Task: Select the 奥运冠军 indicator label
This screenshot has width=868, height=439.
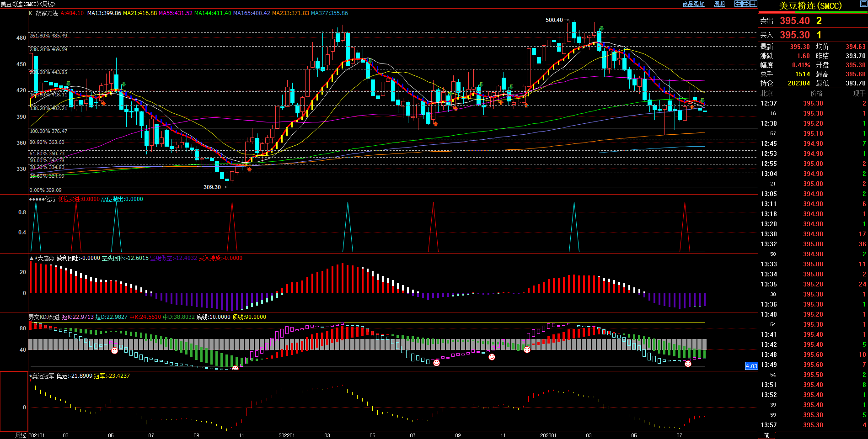Action: tap(43, 376)
